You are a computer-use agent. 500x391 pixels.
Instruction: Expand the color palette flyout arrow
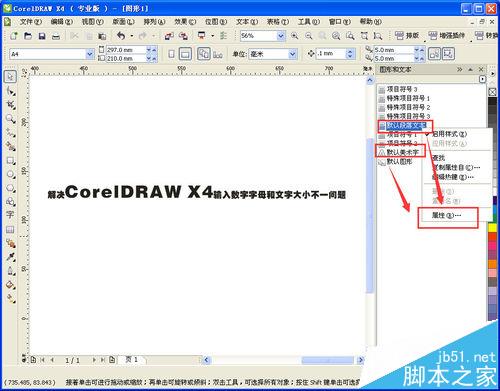(493, 73)
